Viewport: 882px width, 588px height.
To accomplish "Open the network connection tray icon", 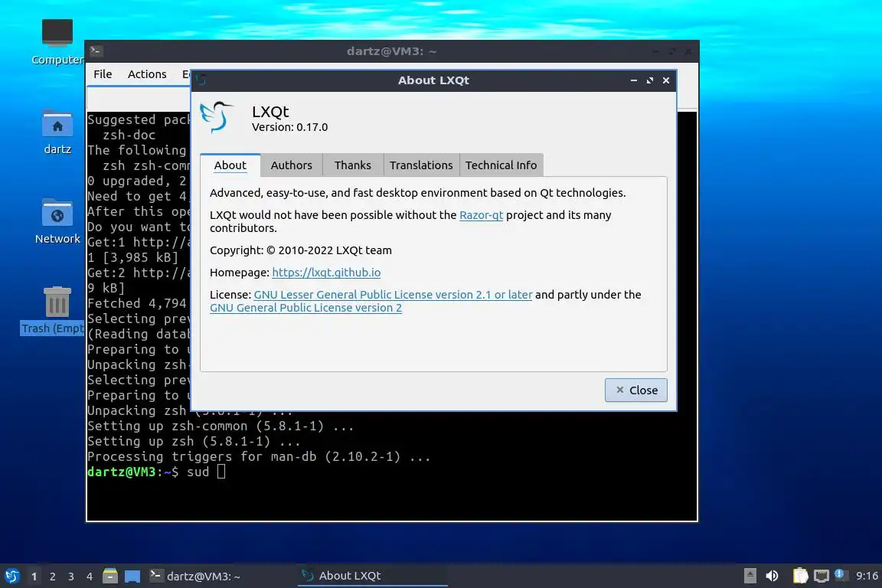I will click(822, 577).
